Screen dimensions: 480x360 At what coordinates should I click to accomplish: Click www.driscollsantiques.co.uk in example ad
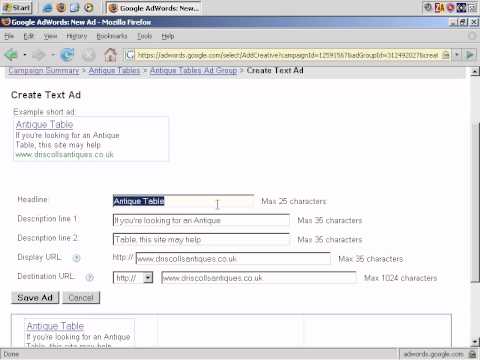coord(65,155)
